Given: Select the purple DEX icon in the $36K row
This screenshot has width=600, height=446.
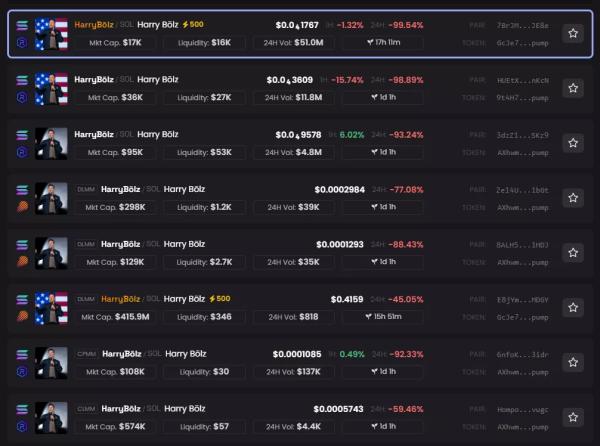Looking at the screenshot, I should pos(22,97).
